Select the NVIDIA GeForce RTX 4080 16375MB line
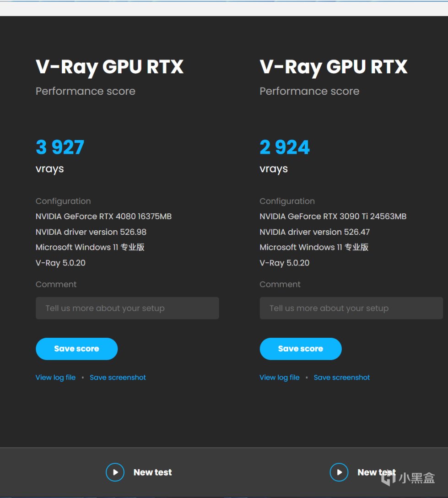The width and height of the screenshot is (448, 498). click(103, 217)
